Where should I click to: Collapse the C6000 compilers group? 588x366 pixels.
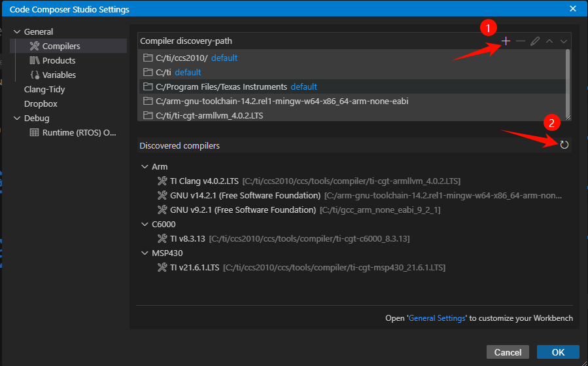145,224
